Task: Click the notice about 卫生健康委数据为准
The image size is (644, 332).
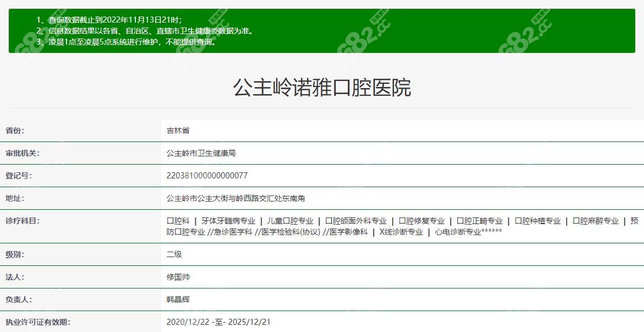Action: [145, 31]
